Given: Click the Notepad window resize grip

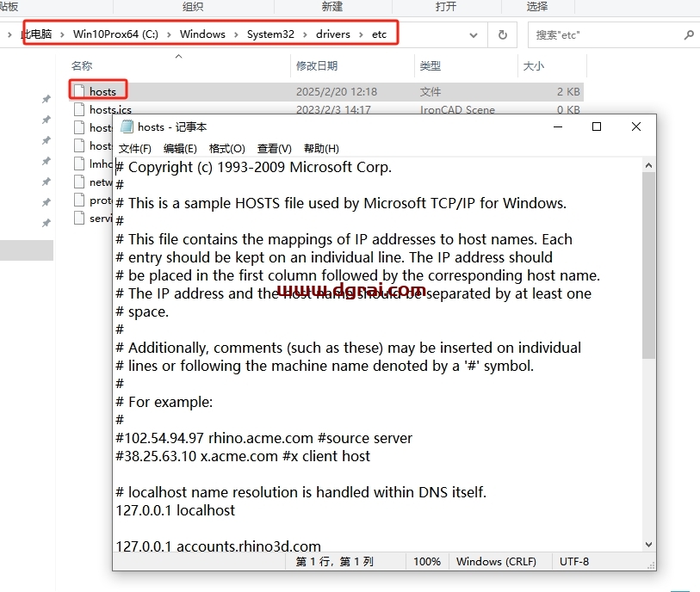Looking at the screenshot, I should coord(651,565).
